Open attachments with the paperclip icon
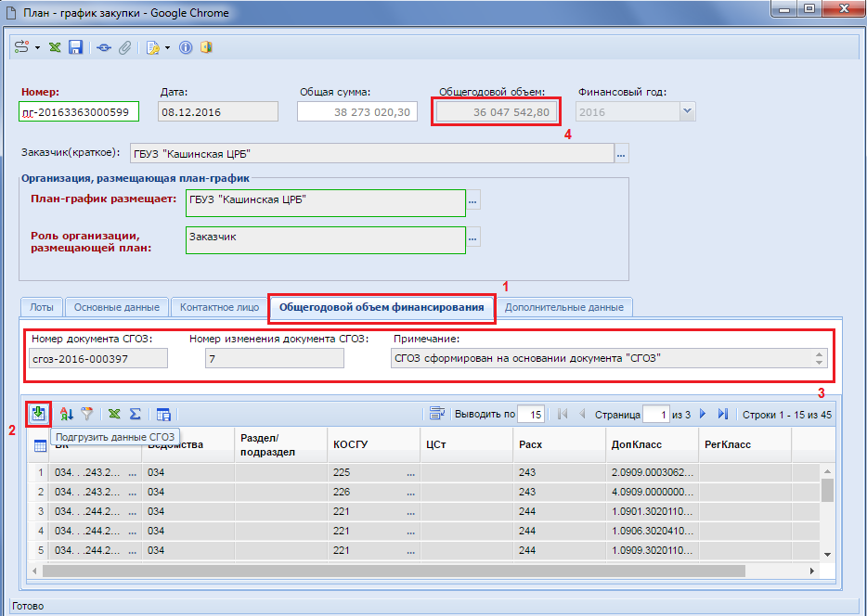The width and height of the screenshot is (867, 616). 123,47
